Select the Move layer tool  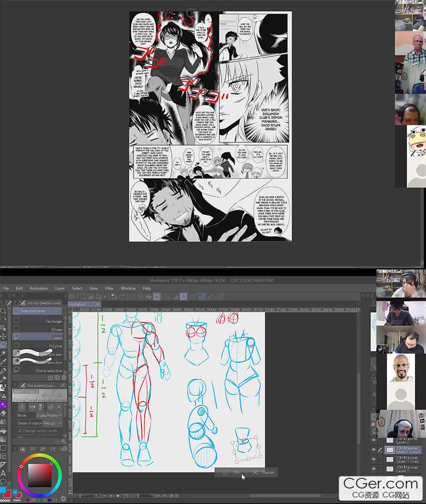[x=3, y=336]
